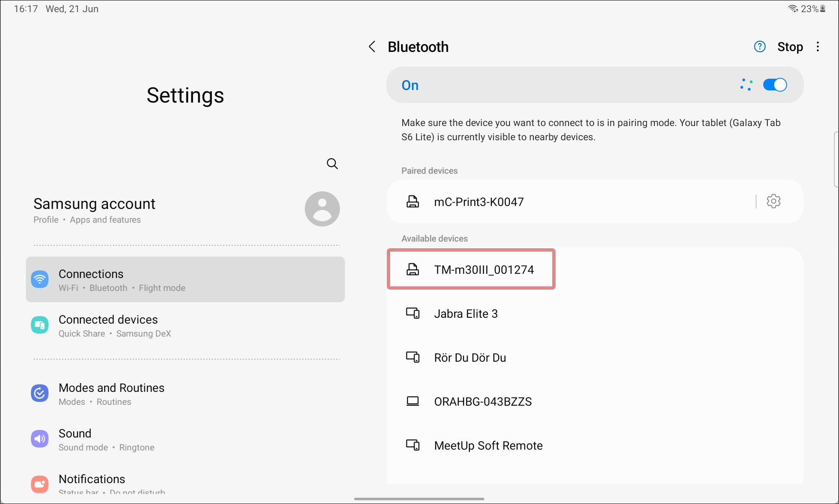The height and width of the screenshot is (504, 839).
Task: Stop scanning for Bluetooth devices
Action: pyautogui.click(x=790, y=46)
